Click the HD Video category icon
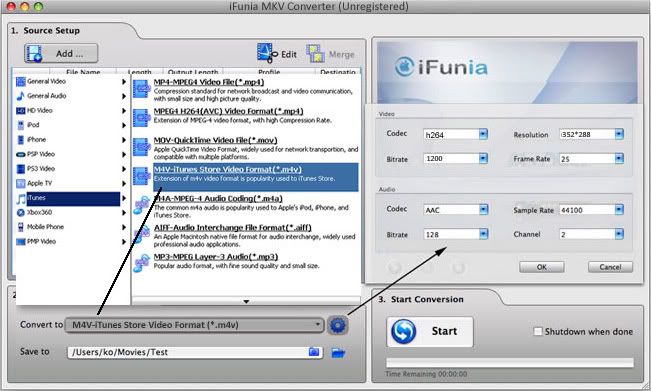This screenshot has height=391, width=651. pos(21,110)
